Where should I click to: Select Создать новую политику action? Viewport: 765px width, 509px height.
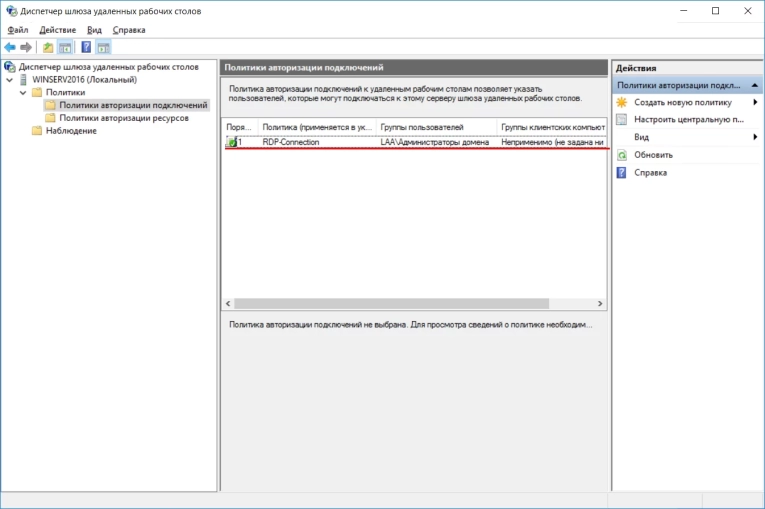pyautogui.click(x=683, y=102)
